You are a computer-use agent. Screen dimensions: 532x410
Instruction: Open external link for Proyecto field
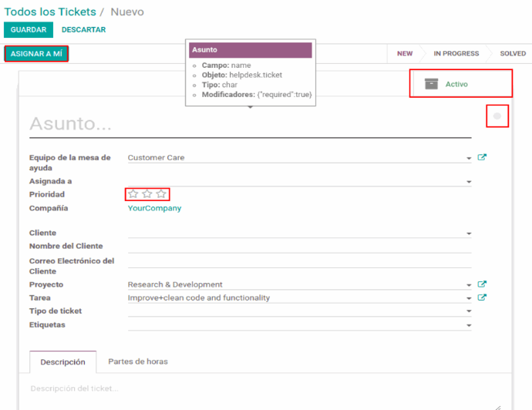pyautogui.click(x=482, y=284)
